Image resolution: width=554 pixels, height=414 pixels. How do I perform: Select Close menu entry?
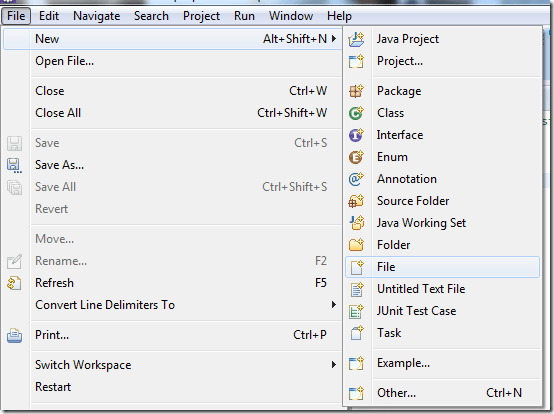click(172, 91)
